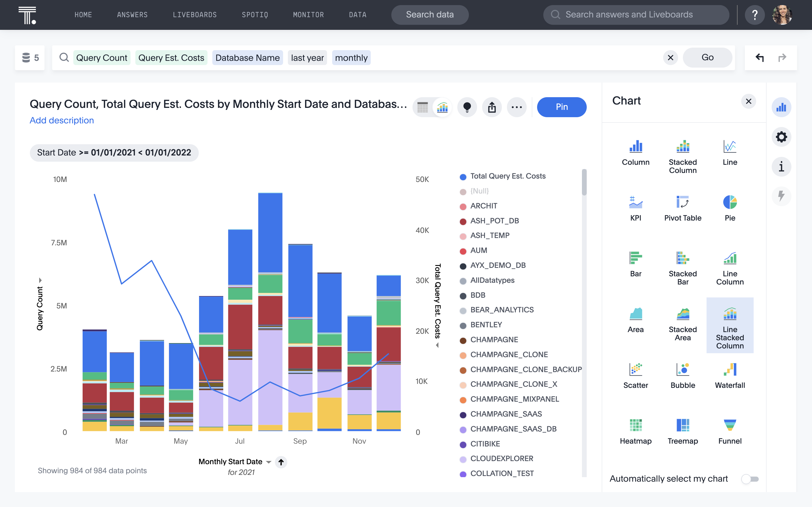Image resolution: width=812 pixels, height=507 pixels.
Task: Switch view to table mode
Action: click(x=422, y=107)
